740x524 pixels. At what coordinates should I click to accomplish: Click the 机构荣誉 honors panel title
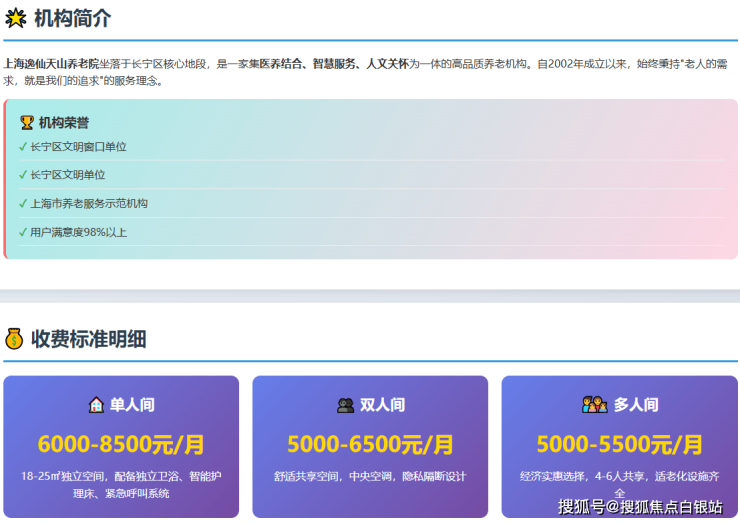pos(64,123)
